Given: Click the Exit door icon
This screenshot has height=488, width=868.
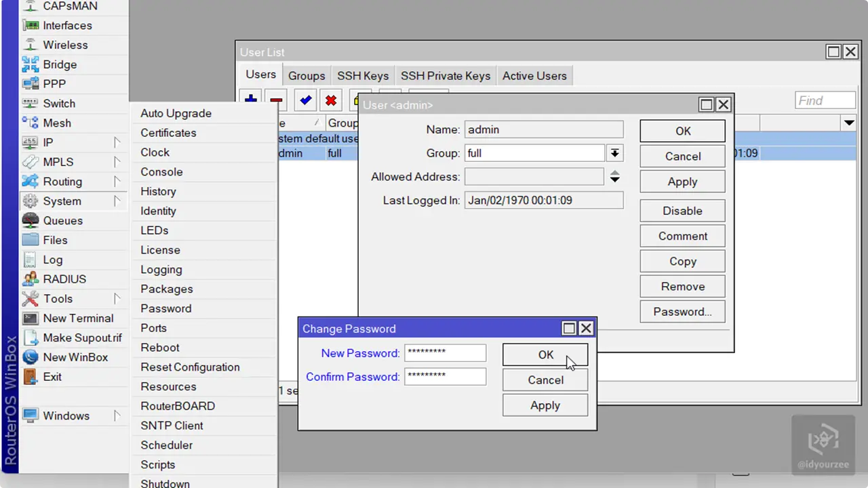Looking at the screenshot, I should 31,377.
